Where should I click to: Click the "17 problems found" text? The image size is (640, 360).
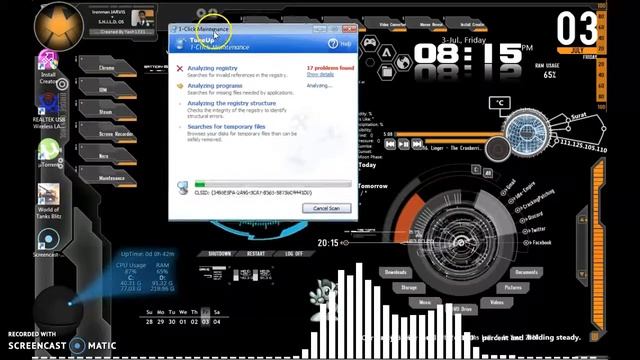pos(330,68)
